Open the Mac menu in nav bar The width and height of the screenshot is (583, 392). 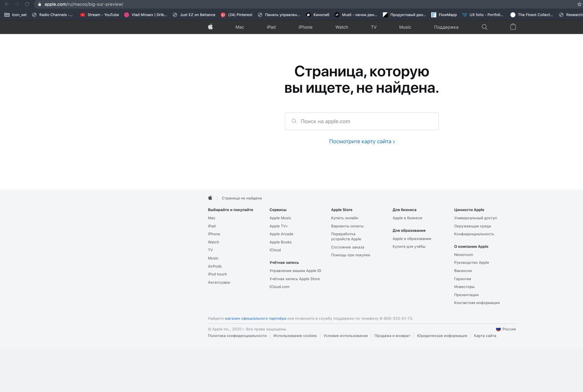click(x=240, y=27)
